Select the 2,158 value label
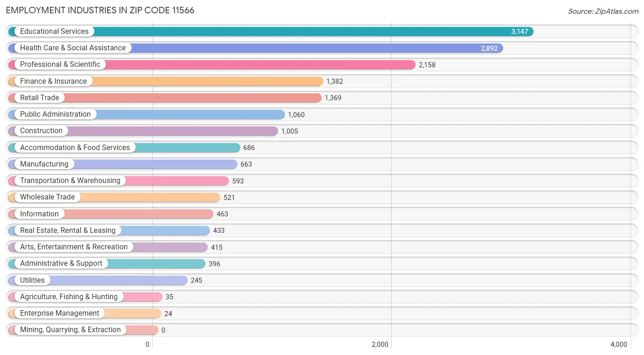The height and width of the screenshot is (355, 644). [x=427, y=65]
